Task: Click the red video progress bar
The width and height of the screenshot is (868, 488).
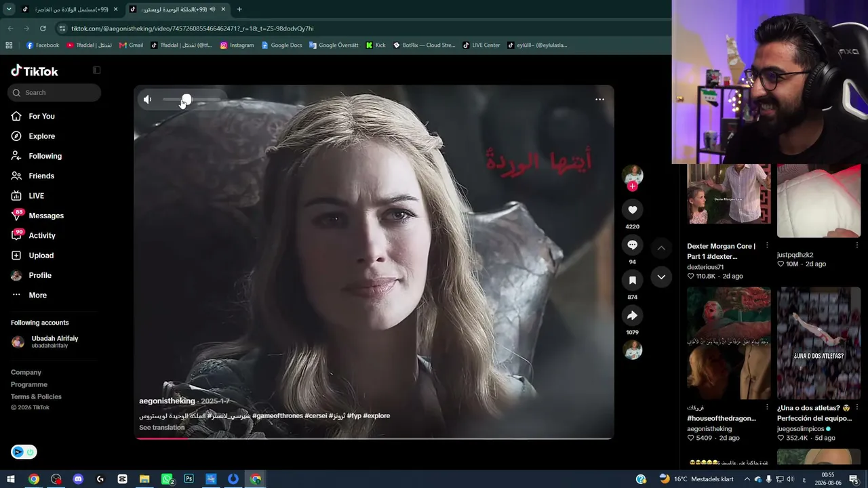Action: tap(163, 439)
